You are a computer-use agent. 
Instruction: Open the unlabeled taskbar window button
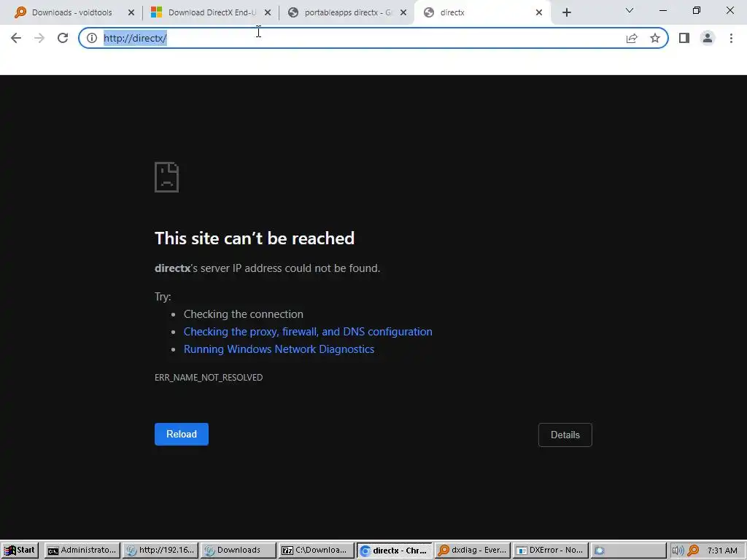(628, 551)
